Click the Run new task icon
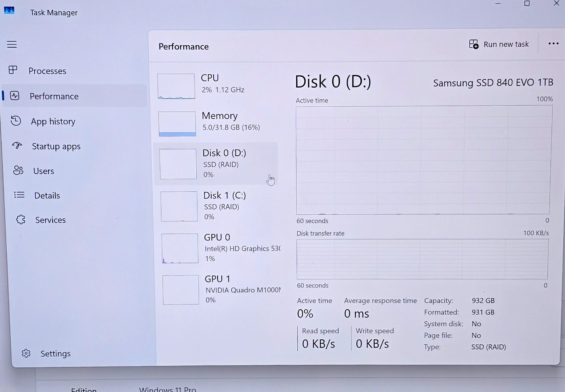565x392 pixels. point(474,44)
